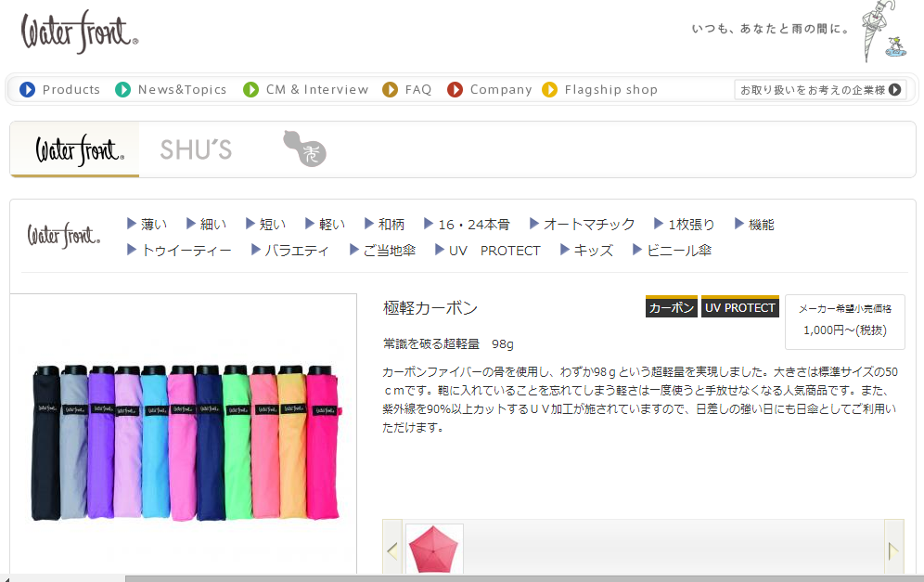
Task: Click the brown arrow icon beside FAQ
Action: [390, 90]
